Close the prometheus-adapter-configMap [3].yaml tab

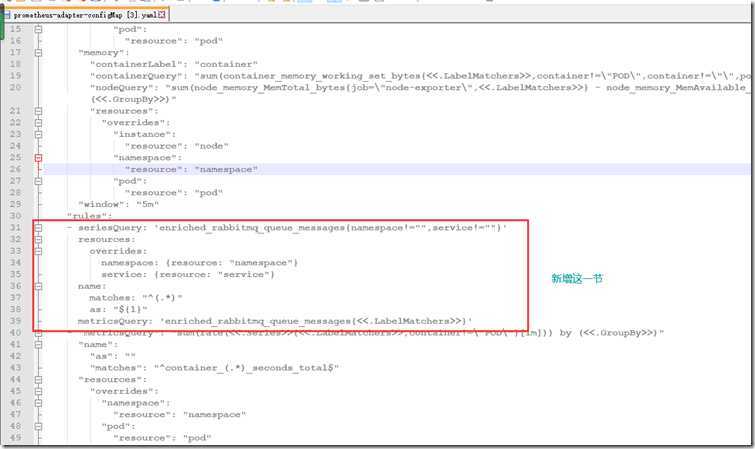162,15
